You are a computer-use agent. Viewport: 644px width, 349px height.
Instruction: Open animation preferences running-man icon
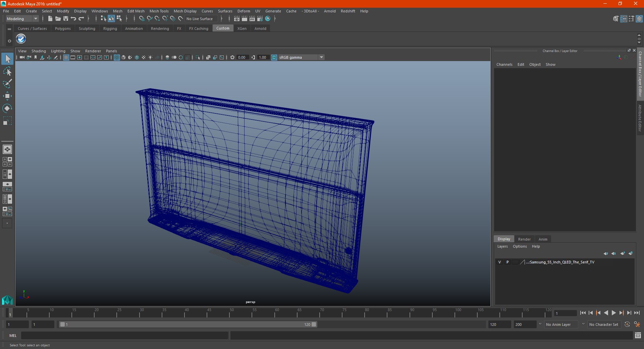coord(637,325)
